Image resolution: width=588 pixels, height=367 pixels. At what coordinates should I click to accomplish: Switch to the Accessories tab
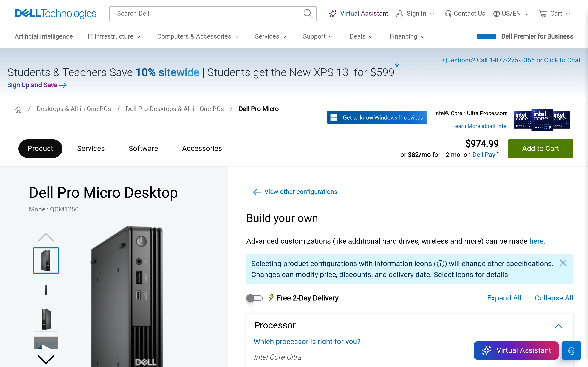202,149
